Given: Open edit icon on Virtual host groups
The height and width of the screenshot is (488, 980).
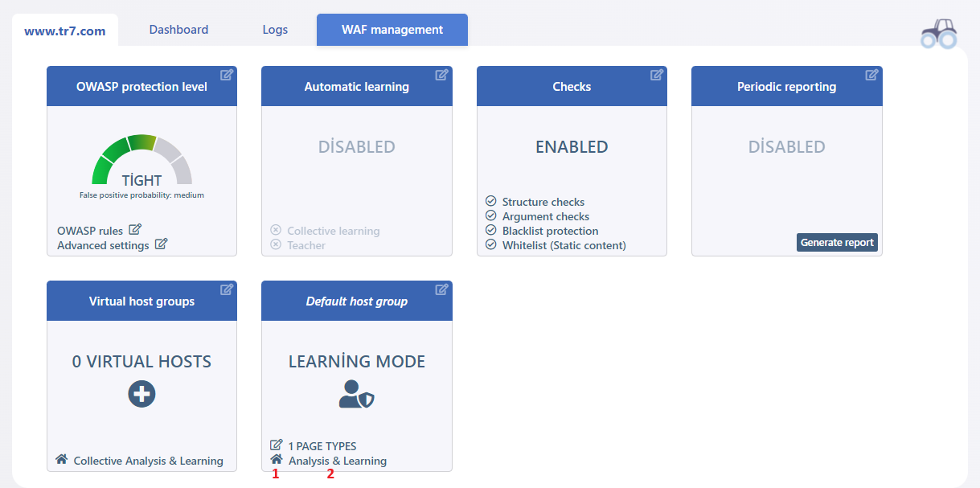Looking at the screenshot, I should pos(227,289).
